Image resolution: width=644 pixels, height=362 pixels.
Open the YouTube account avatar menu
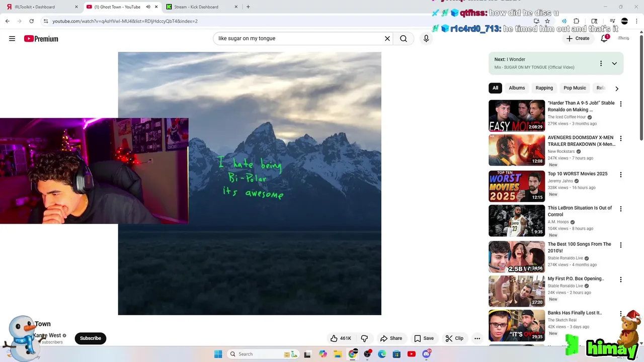coord(623,38)
